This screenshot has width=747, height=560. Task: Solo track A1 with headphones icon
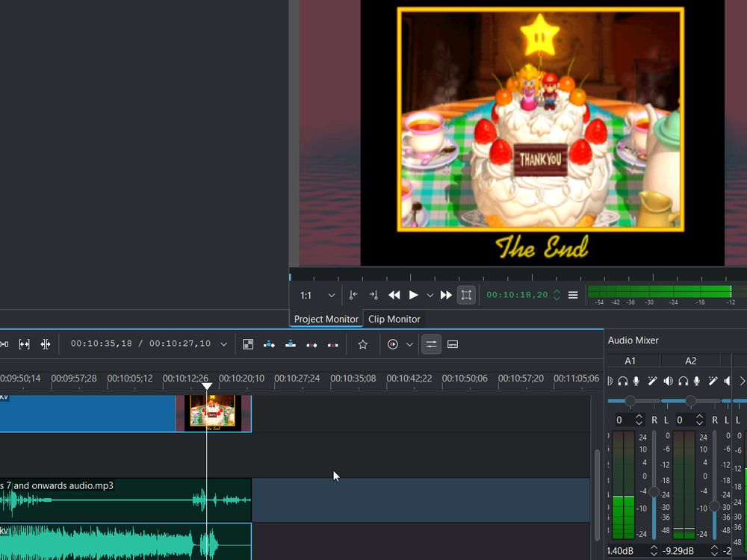coord(623,381)
